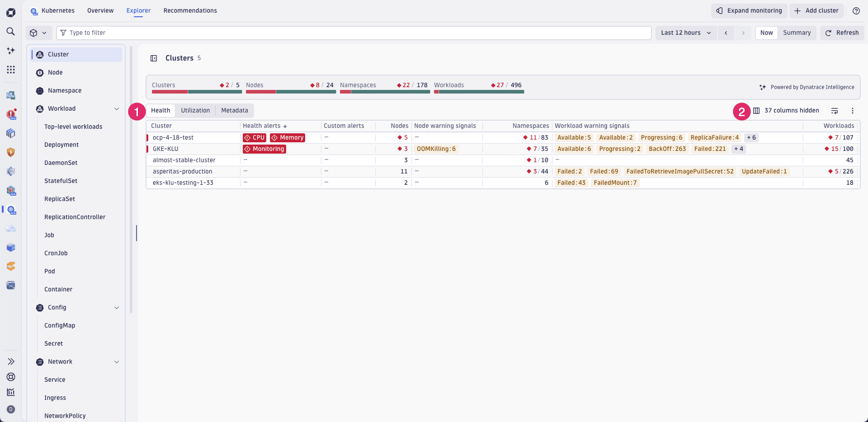The height and width of the screenshot is (422, 868).
Task: Select the highlighted Kubernetes app icon in sidebar
Action: pos(11,210)
